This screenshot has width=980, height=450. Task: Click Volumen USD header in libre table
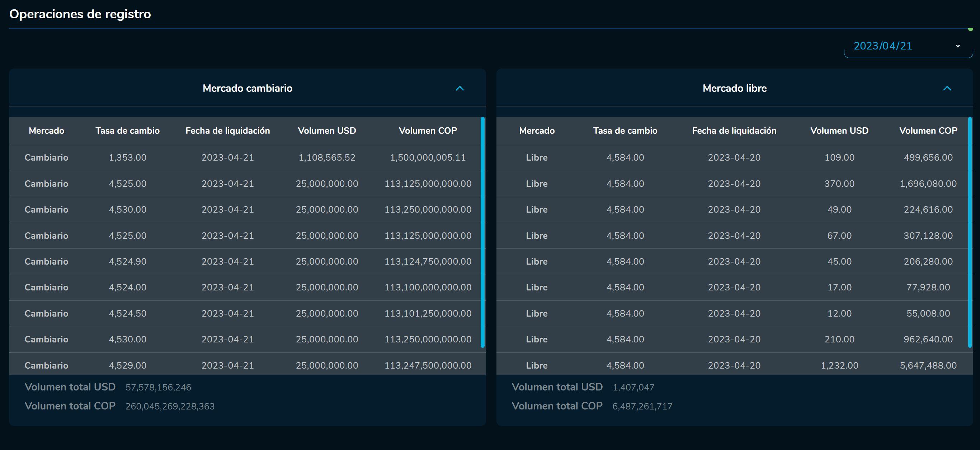839,131
